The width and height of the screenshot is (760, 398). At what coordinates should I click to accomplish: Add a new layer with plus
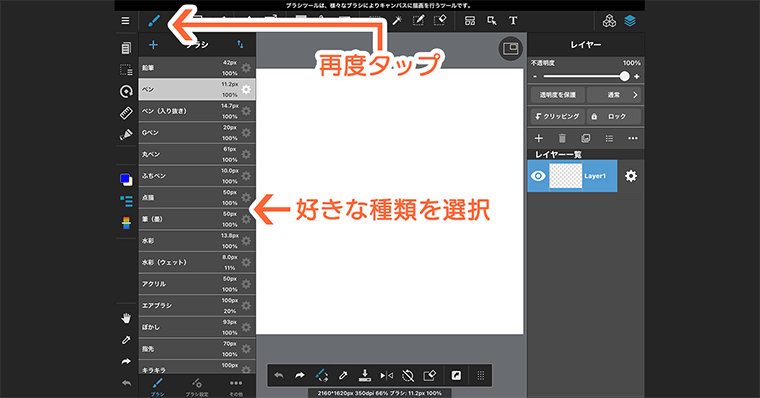(x=538, y=138)
